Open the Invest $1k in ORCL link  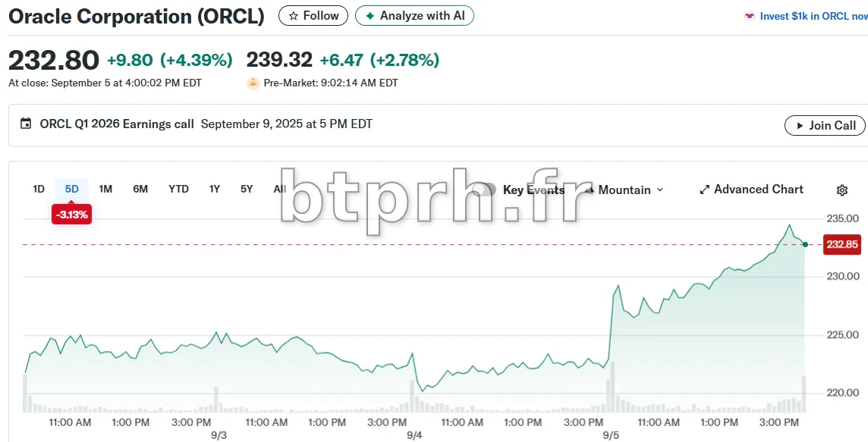pos(812,16)
